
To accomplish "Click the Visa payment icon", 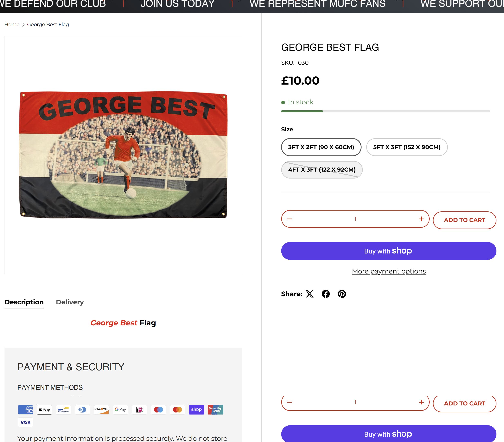I will click(25, 422).
